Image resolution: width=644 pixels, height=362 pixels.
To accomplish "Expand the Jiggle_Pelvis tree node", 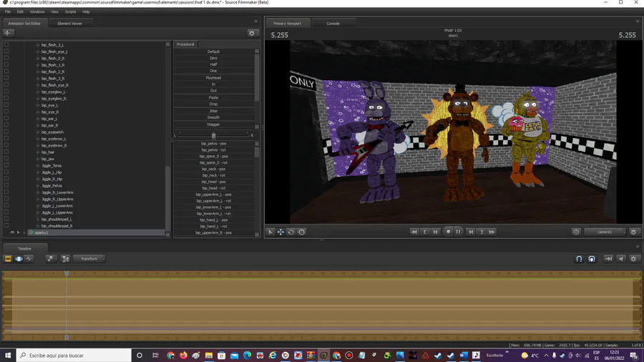I will (38, 186).
